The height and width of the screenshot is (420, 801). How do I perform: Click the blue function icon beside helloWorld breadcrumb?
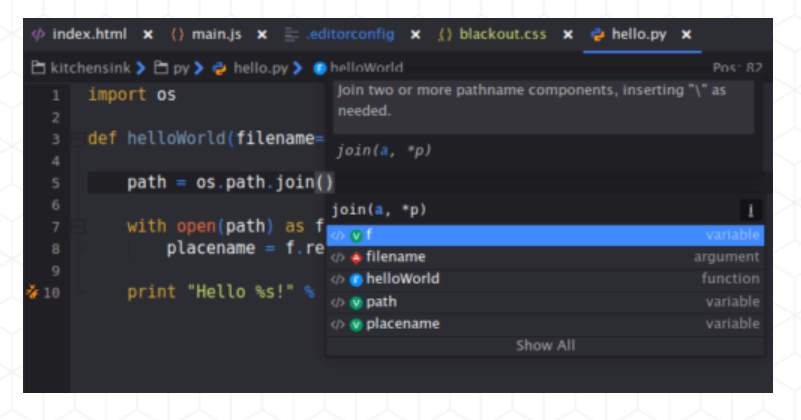coord(320,68)
